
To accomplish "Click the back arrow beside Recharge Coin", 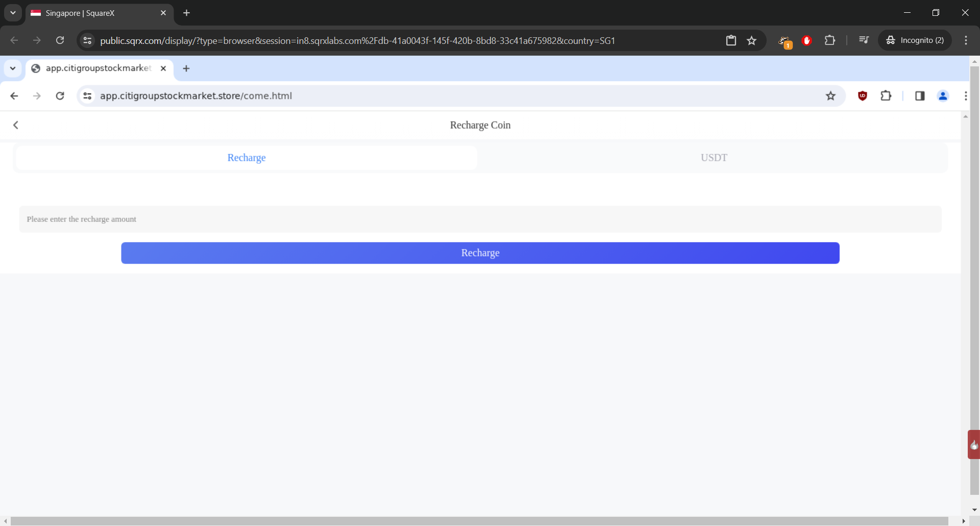I will [16, 125].
